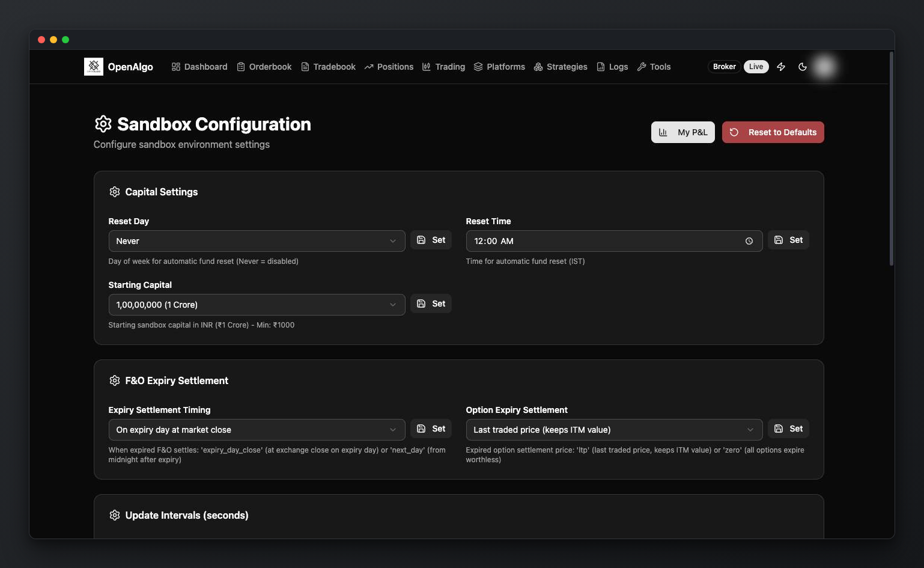This screenshot has height=568, width=924.
Task: Click the F&O Expiry Settlement heading
Action: 177,380
